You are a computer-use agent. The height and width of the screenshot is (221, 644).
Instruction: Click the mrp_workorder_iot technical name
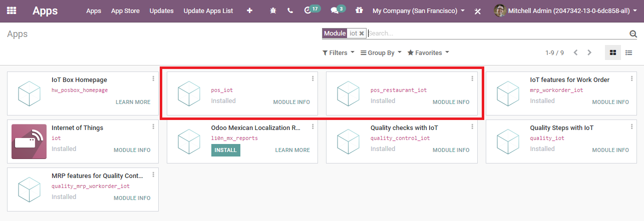coord(557,90)
